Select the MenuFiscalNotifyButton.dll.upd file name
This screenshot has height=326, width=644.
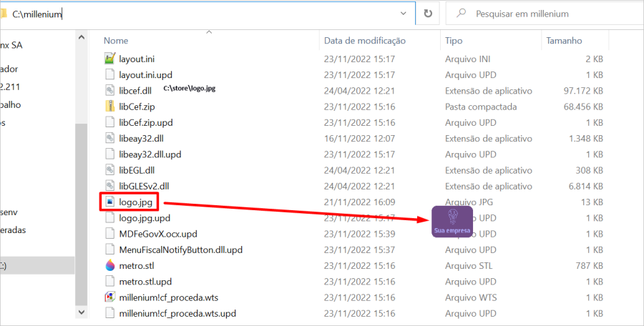click(181, 250)
